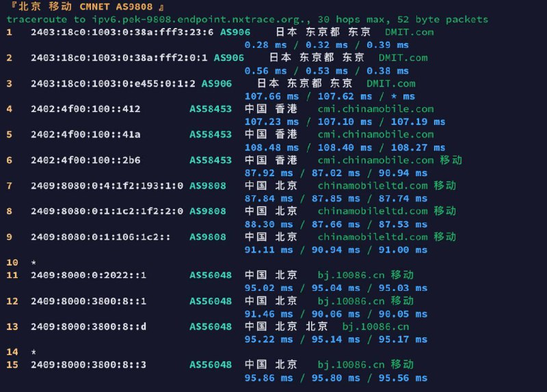Click hop 7 address 2409:8080:0:4:1f2:193:1:0
This screenshot has width=547, height=392.
pyautogui.click(x=107, y=186)
